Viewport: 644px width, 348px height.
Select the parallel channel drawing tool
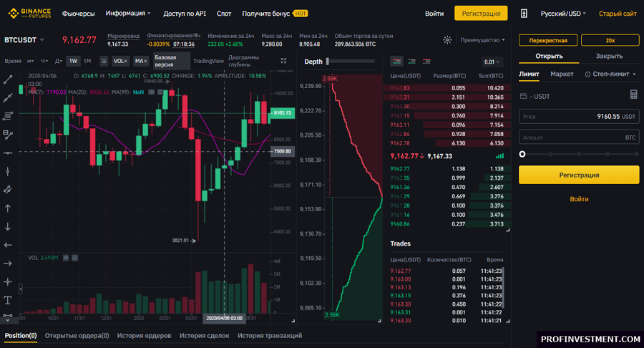[x=8, y=190]
